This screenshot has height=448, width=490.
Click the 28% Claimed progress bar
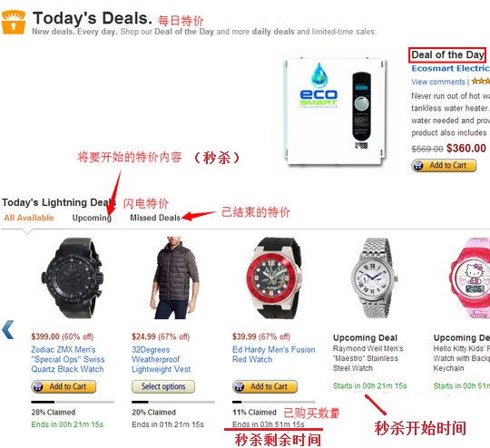(73, 402)
